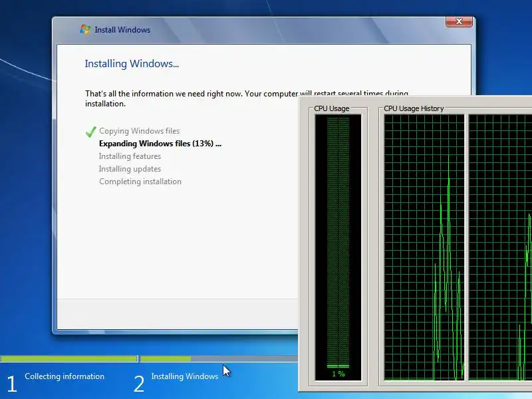Click the CPU Usage History label
Viewport: 532px width, 399px height.
point(414,108)
